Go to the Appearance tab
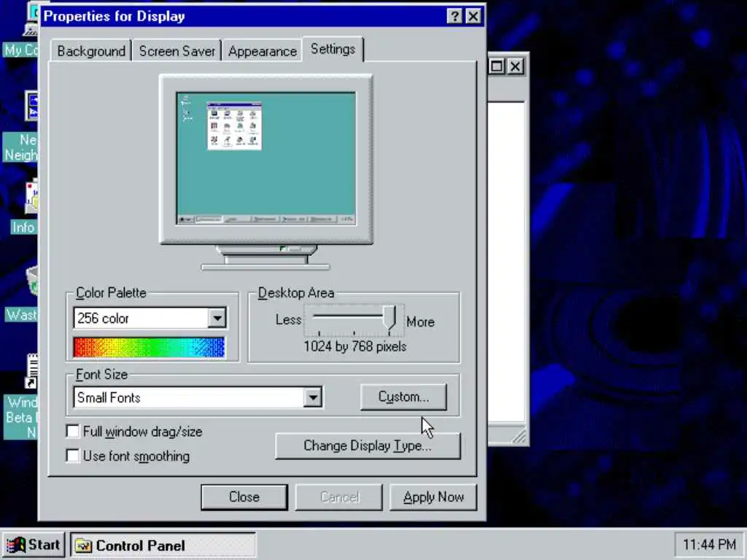The width and height of the screenshot is (747, 560). [x=262, y=51]
